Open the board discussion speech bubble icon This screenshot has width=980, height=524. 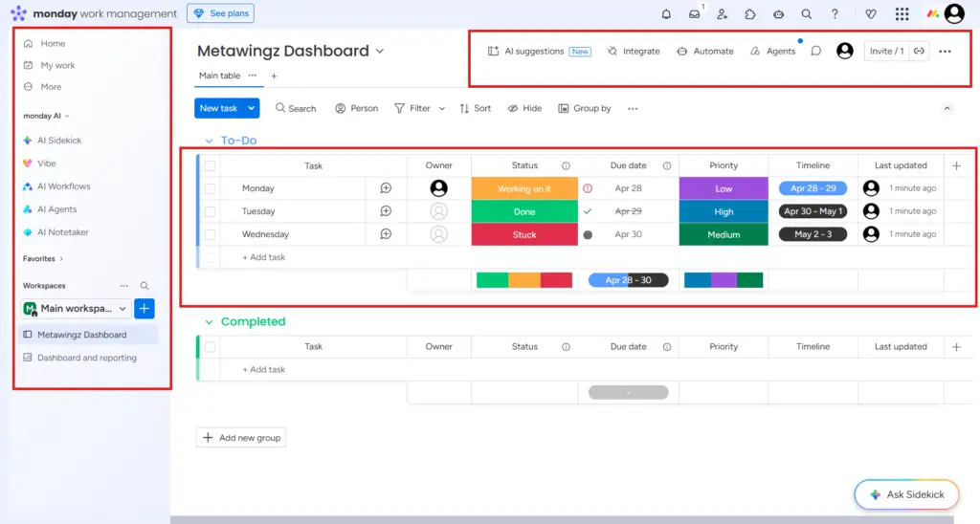815,52
